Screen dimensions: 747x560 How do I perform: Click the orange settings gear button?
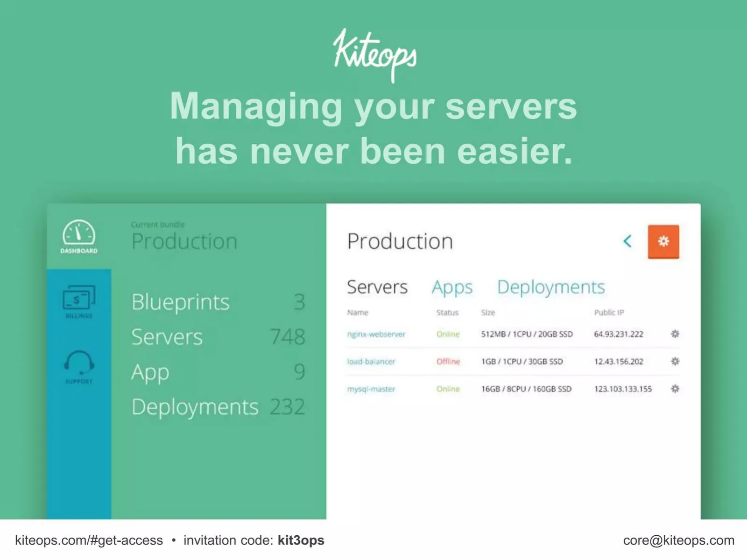point(663,241)
